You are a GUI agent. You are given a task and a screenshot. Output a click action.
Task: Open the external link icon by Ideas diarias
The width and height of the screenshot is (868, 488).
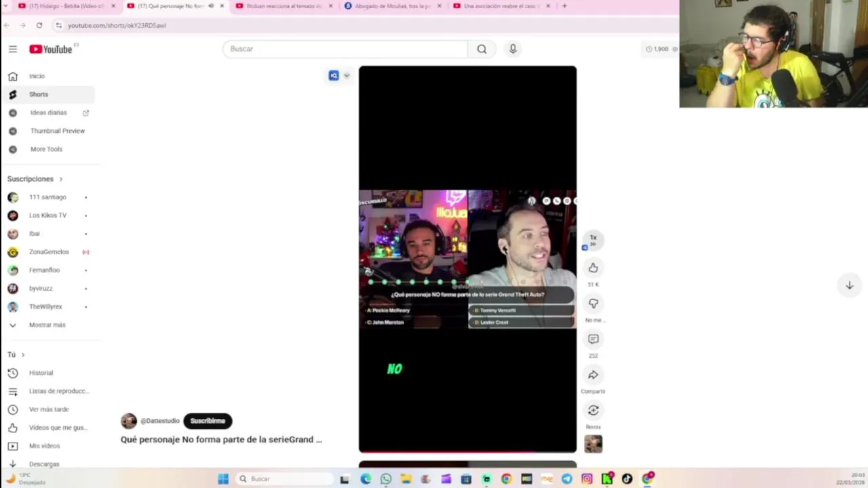tap(85, 113)
